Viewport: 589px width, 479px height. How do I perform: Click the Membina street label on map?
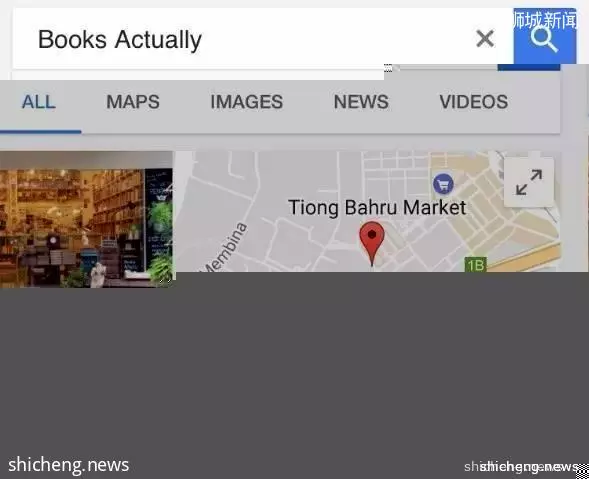[225, 247]
